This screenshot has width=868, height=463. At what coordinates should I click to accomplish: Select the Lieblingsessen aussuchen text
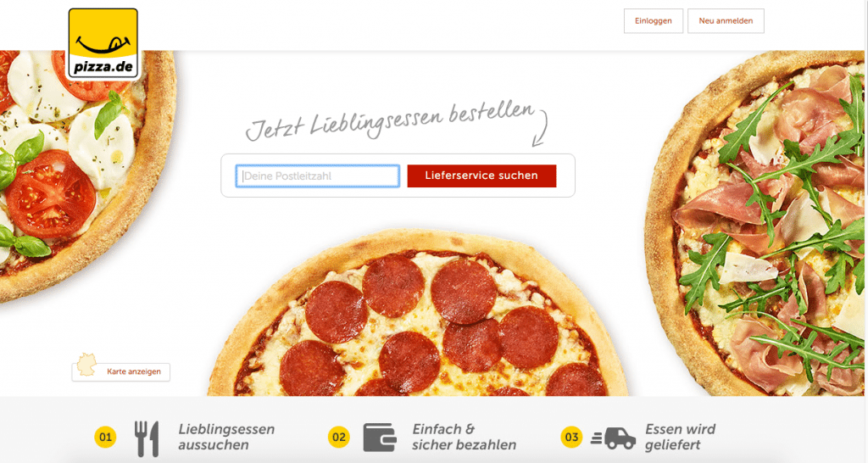226,437
